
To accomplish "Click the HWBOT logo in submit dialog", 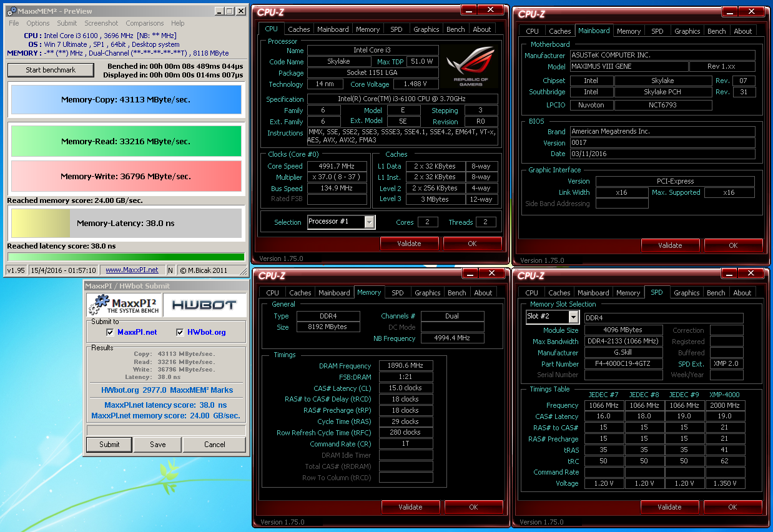I will (x=204, y=305).
